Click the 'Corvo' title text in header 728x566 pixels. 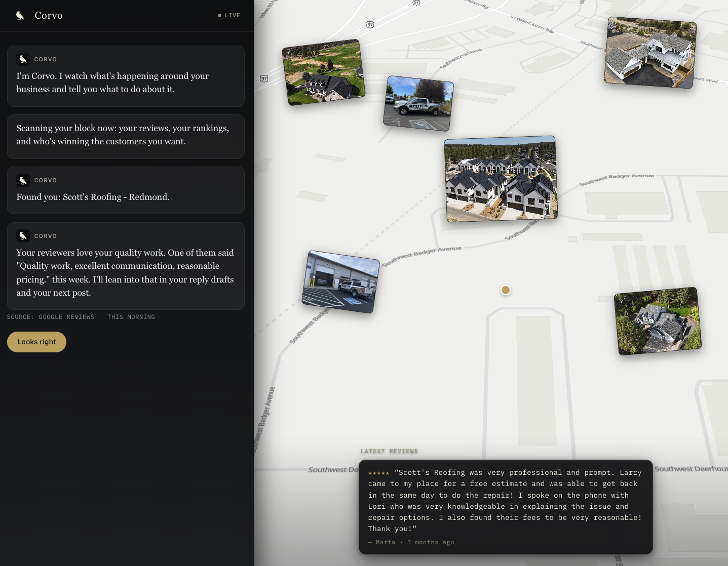tap(49, 16)
